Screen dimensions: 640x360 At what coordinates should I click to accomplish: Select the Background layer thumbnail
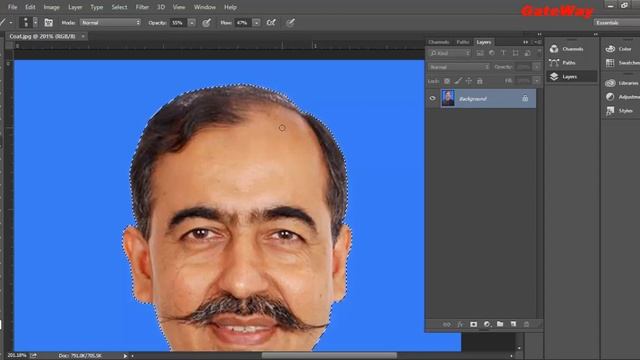click(x=448, y=98)
